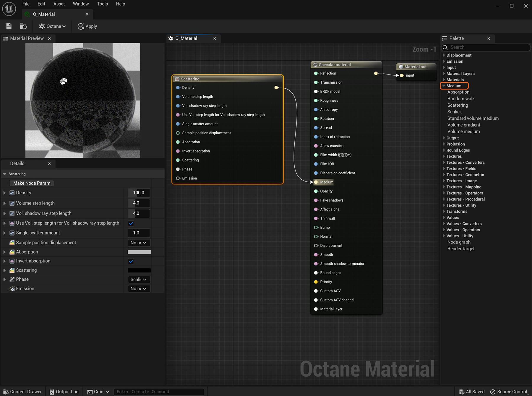Click the Absorption gray color swatch

(139, 252)
